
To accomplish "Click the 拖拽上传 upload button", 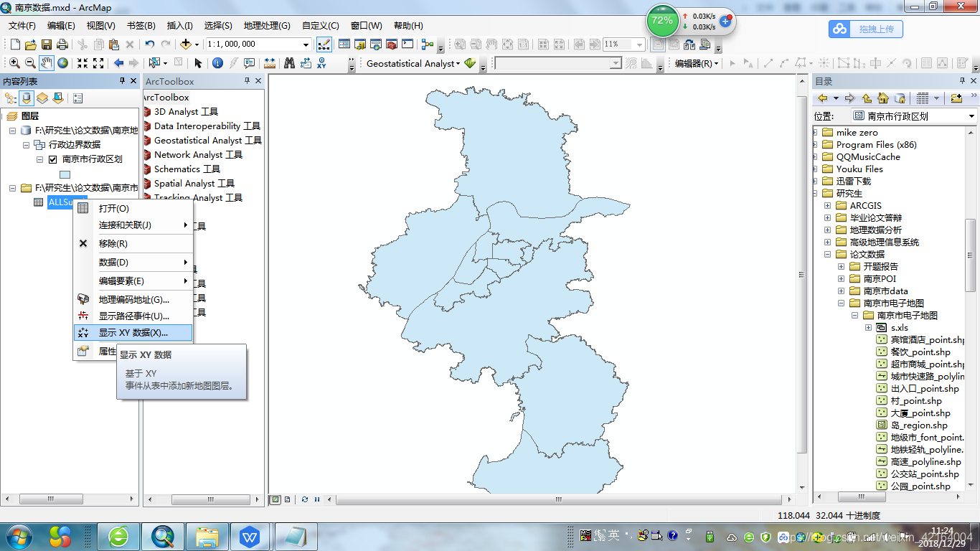I will pyautogui.click(x=866, y=29).
